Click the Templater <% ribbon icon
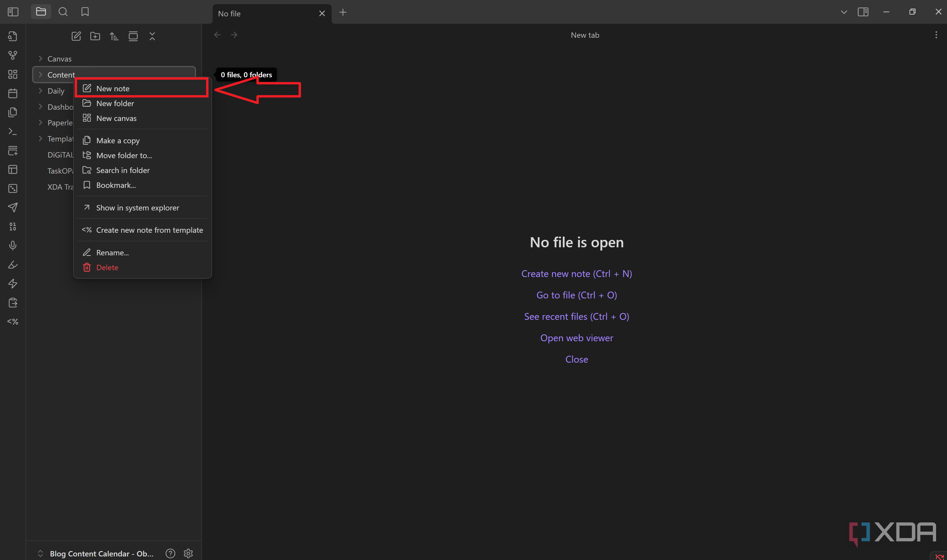947x560 pixels. [x=13, y=322]
